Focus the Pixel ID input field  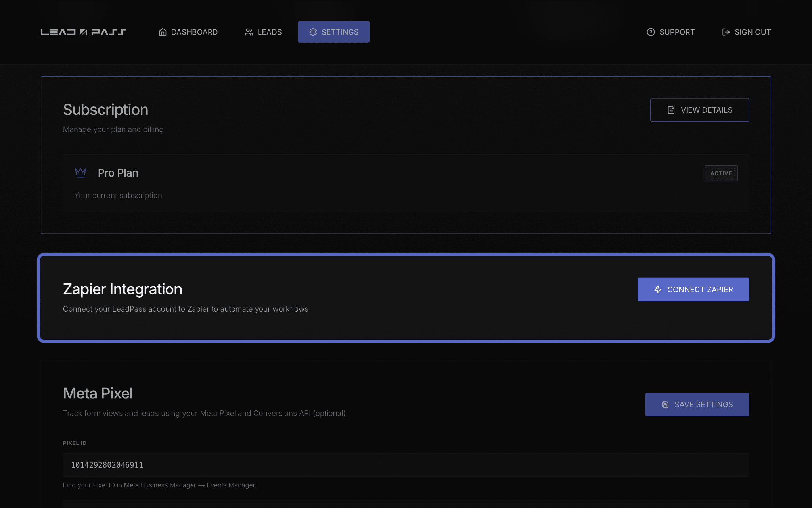(406, 465)
